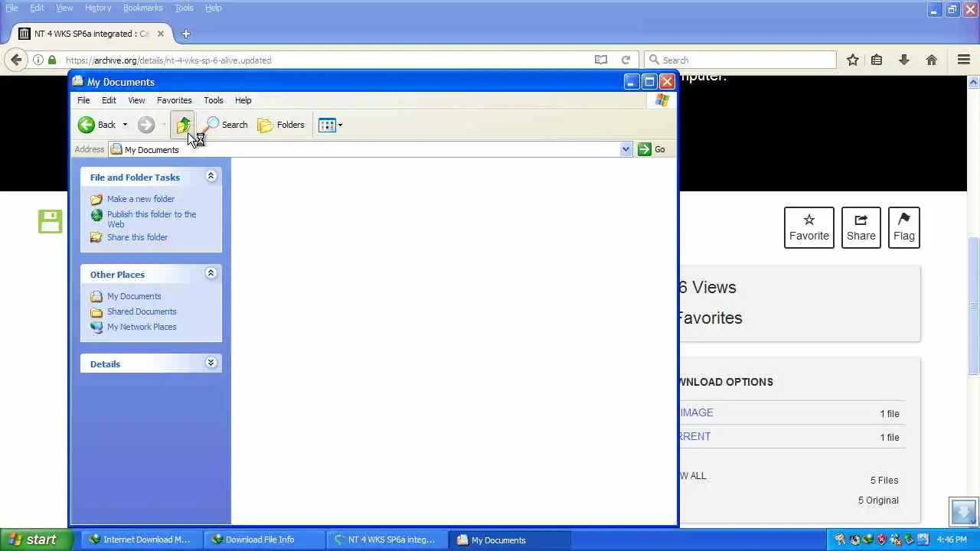Screen dimensions: 980x551
Task: Open the Windows start menu
Action: (x=37, y=540)
